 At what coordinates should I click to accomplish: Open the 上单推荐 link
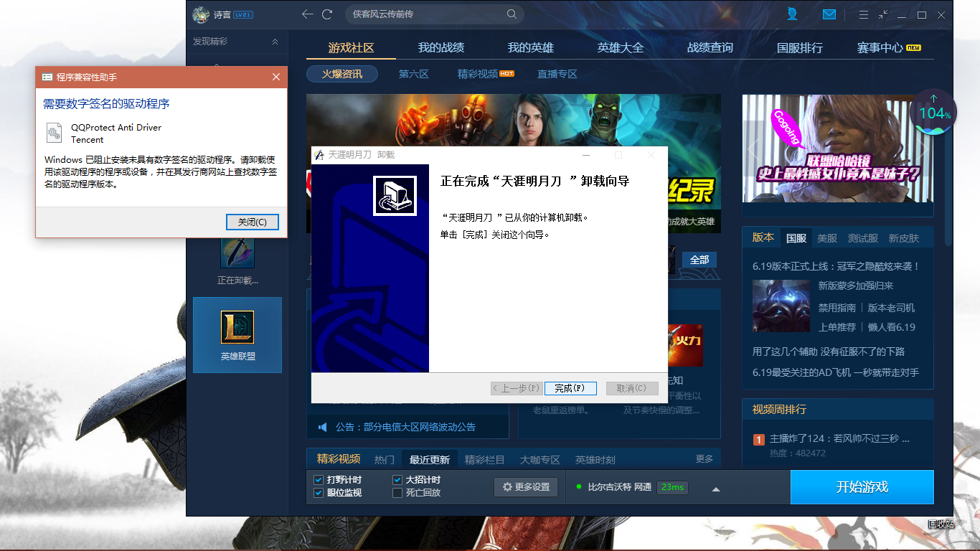tap(837, 327)
